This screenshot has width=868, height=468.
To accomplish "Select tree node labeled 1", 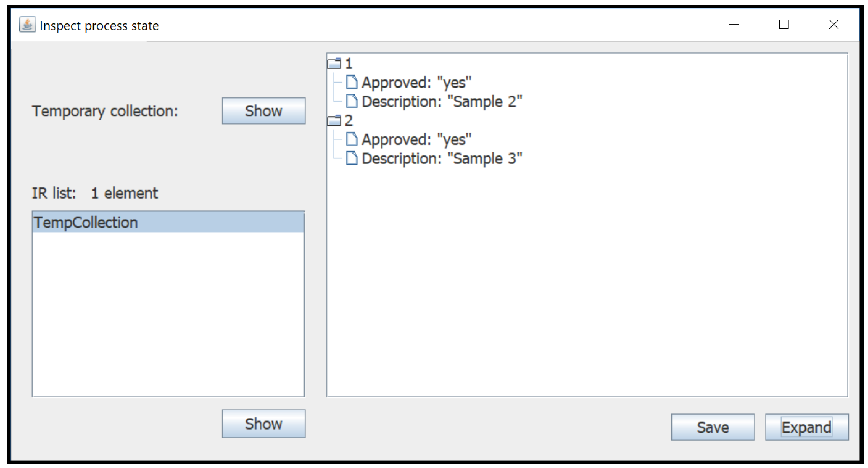I will pyautogui.click(x=348, y=63).
